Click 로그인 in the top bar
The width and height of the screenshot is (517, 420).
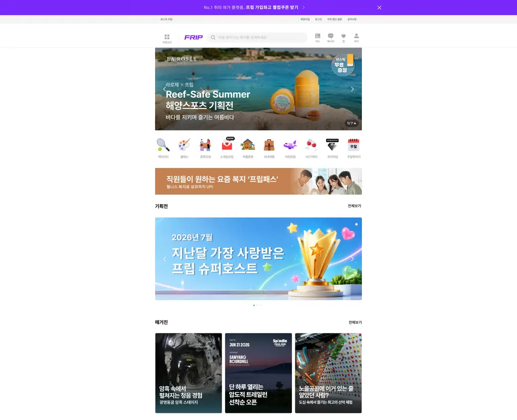click(318, 20)
